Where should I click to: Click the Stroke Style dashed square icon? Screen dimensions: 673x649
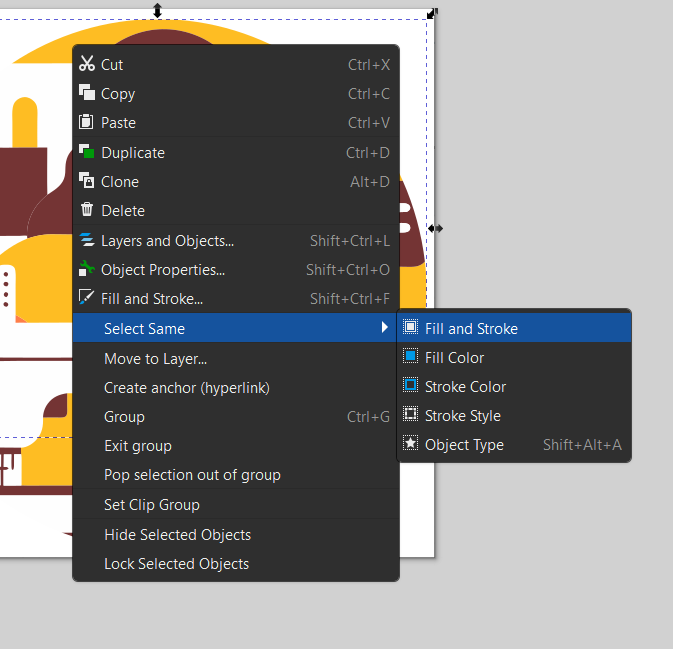pos(410,414)
